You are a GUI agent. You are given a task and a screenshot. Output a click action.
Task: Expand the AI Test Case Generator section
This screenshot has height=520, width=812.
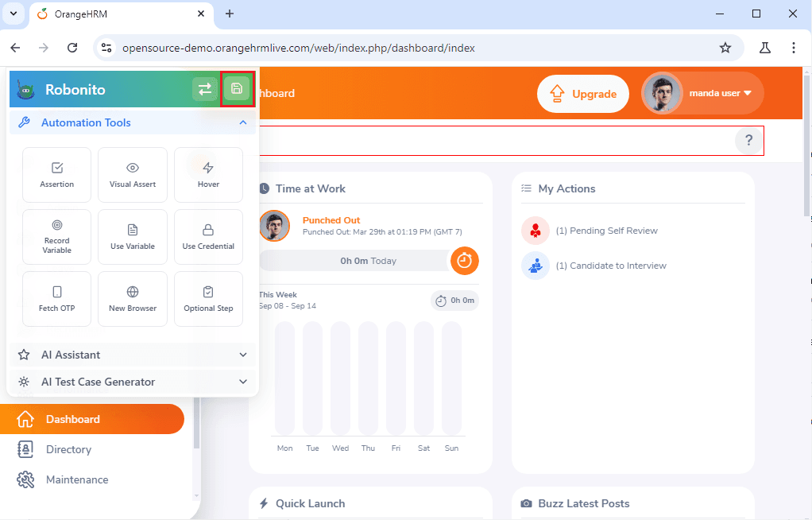[x=133, y=382]
